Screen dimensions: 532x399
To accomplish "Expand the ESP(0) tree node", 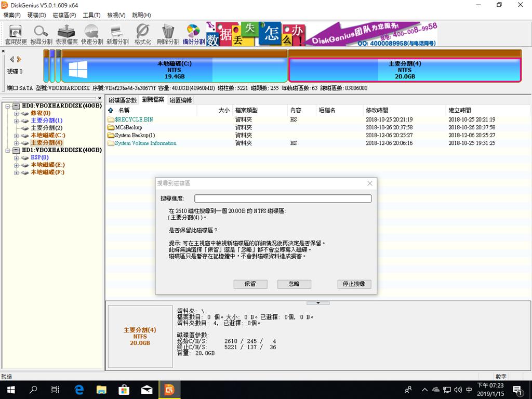I will point(16,158).
